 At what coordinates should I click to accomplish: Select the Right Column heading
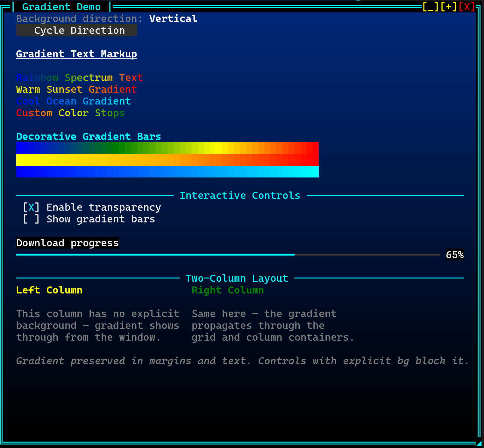[228, 290]
